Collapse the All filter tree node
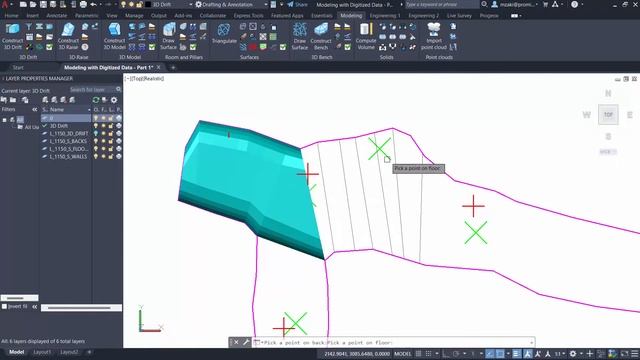 4,120
